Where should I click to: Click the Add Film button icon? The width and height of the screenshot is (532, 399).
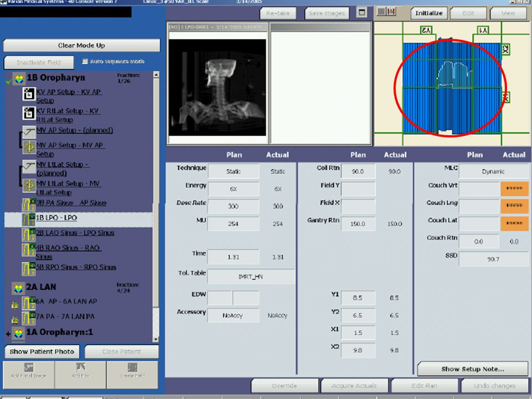click(x=80, y=367)
